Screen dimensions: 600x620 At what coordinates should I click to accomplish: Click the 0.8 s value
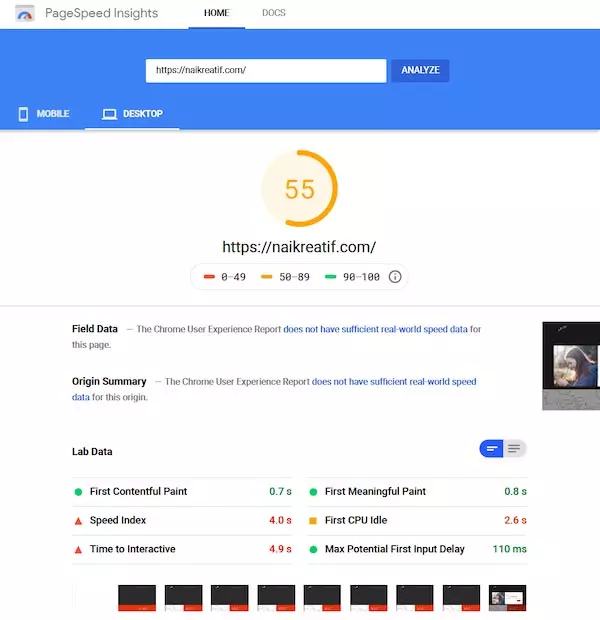point(515,491)
